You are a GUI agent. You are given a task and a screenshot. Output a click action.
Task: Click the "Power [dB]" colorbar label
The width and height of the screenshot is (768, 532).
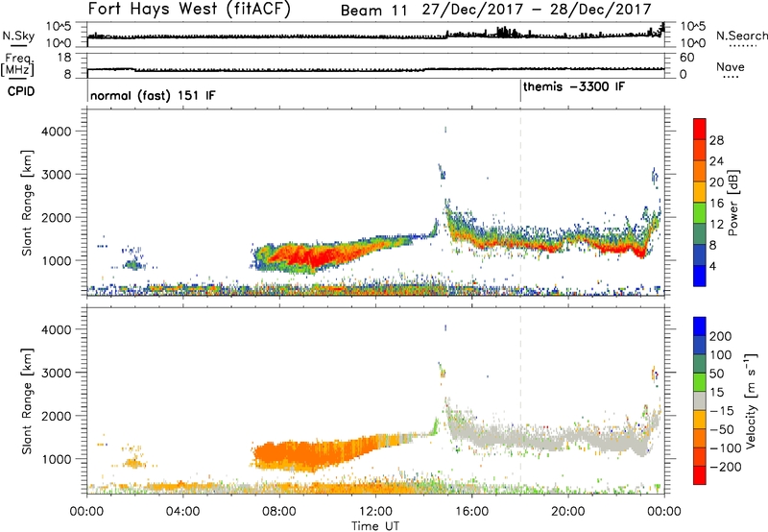click(733, 203)
